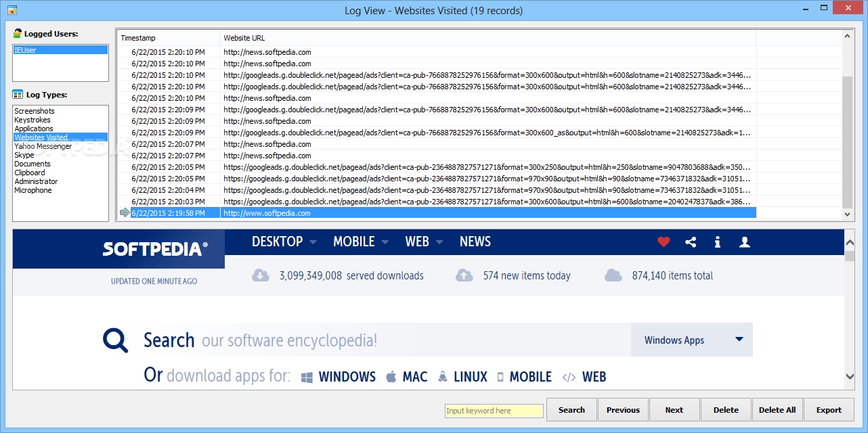
Task: Open the Windows Apps category dropdown
Action: point(691,340)
